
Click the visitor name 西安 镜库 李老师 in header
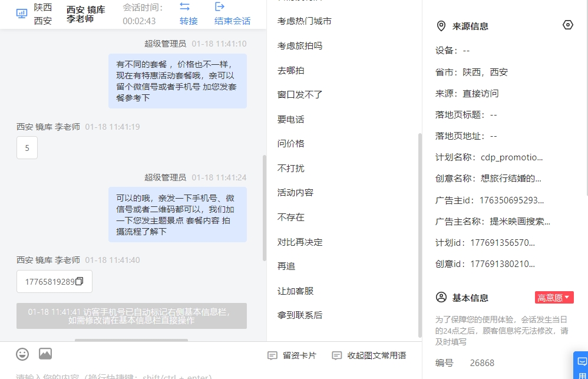pyautogui.click(x=86, y=14)
